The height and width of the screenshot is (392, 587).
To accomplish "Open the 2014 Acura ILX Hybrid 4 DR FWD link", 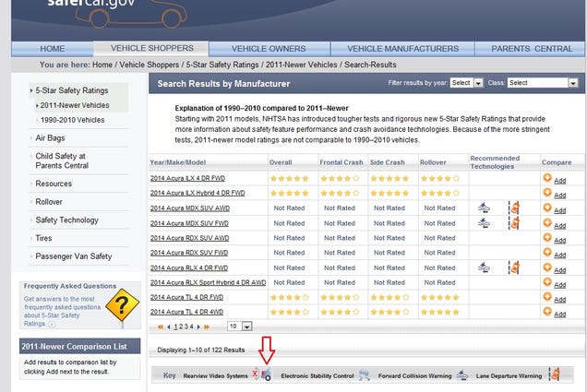I will coord(198,193).
